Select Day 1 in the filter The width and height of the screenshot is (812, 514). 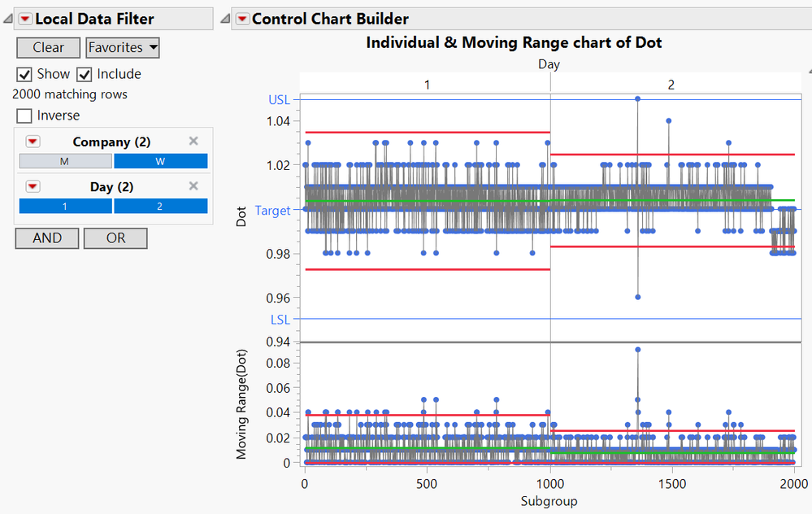(x=66, y=207)
